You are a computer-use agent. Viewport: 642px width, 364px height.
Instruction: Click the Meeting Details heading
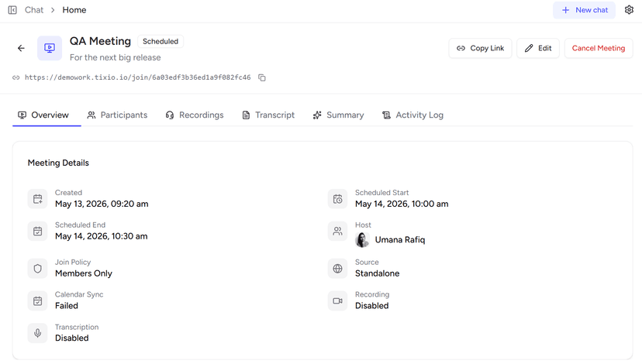pyautogui.click(x=58, y=163)
